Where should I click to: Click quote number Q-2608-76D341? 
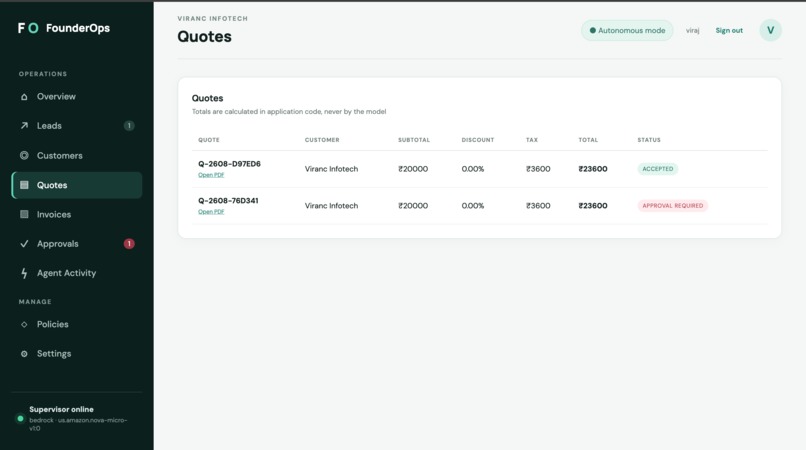coord(228,201)
